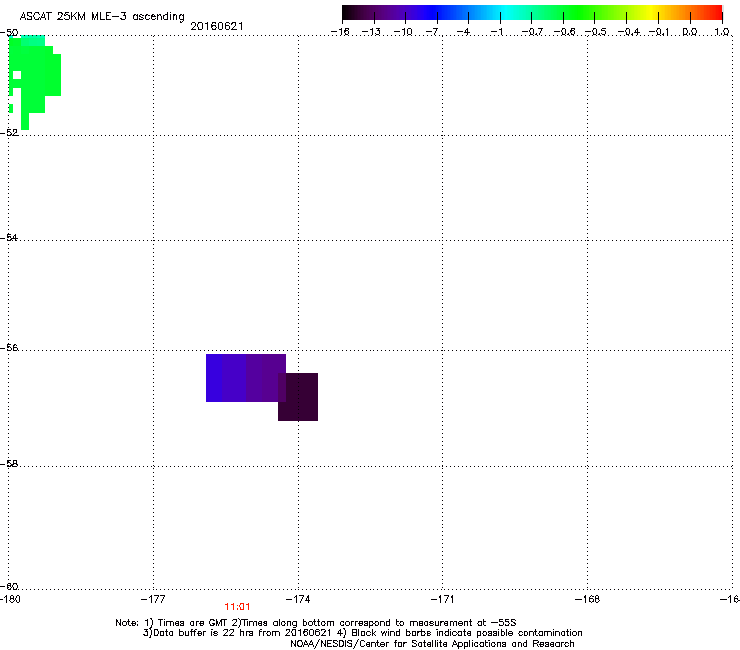740x650 pixels.
Task: Click the -52 latitude axis label
Action: (x=9, y=132)
